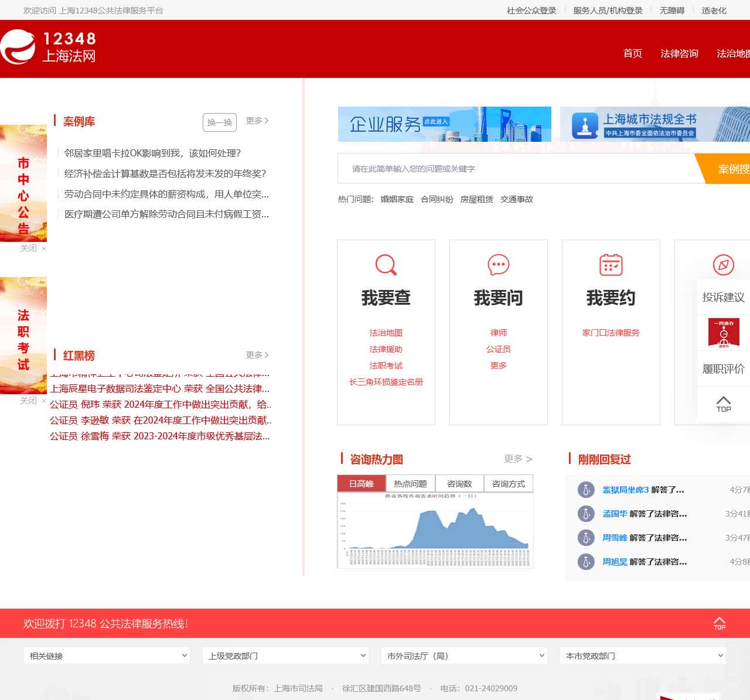The image size is (750, 700).
Task: Click the avatar icon beside 监狱局坐席3
Action: [587, 490]
